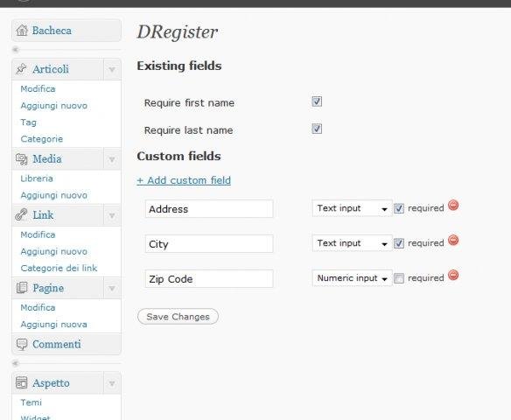
Task: Open the Aspetto menu
Action: coord(51,383)
